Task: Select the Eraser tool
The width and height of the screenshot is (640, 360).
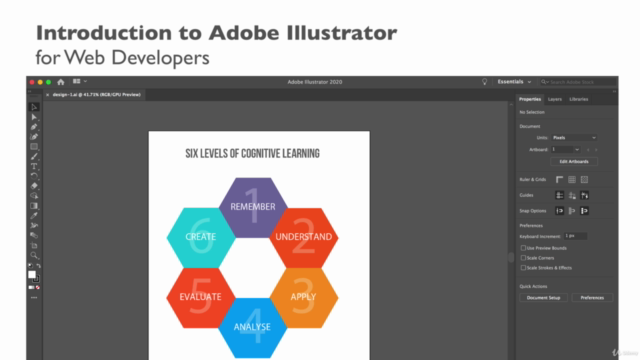Action: [34, 186]
